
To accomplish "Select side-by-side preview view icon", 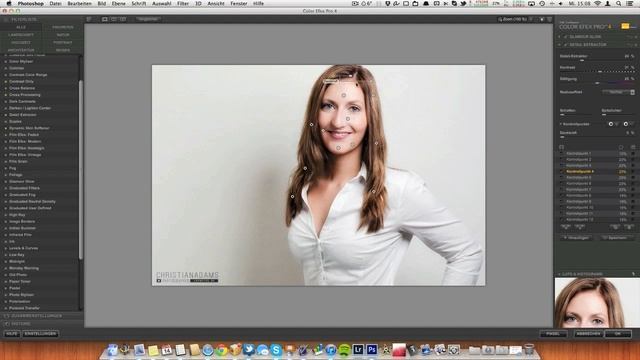I will (x=123, y=19).
